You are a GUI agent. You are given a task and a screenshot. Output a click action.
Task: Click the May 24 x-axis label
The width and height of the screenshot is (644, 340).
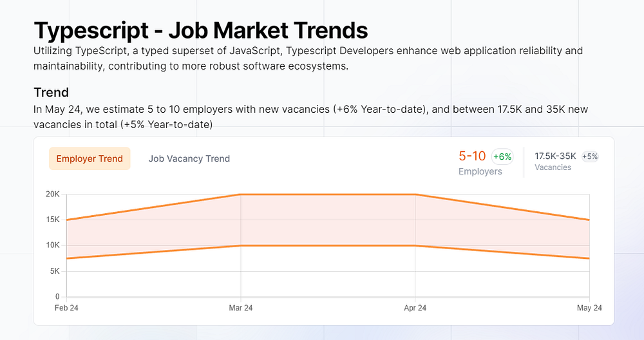click(589, 308)
